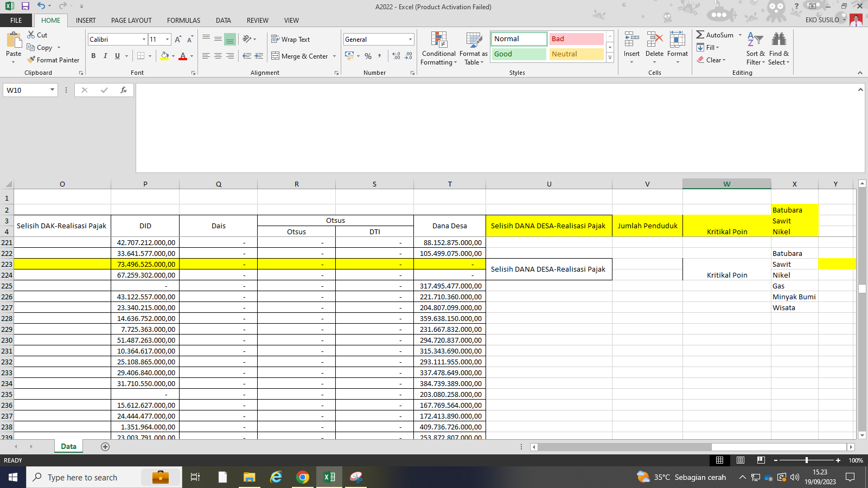The width and height of the screenshot is (868, 488).
Task: Click Increase Decimal icon
Action: pos(396,56)
